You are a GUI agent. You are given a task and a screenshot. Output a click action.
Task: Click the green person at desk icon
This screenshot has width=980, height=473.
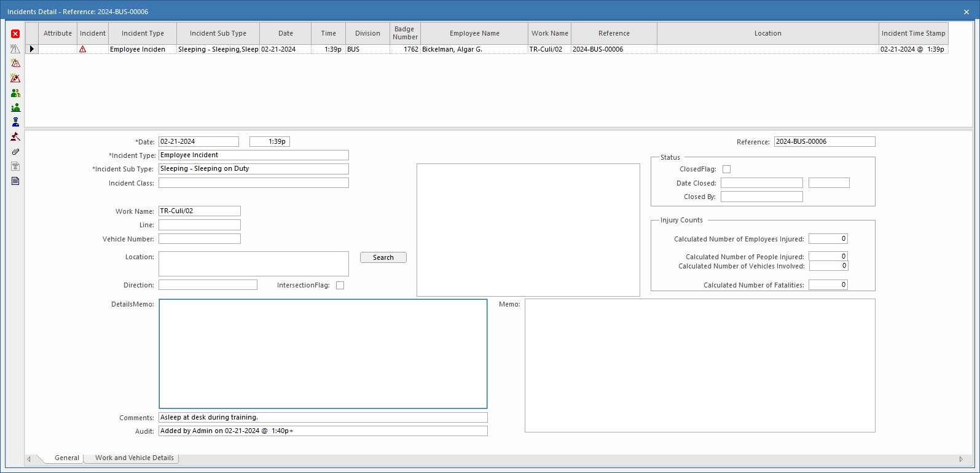click(15, 107)
